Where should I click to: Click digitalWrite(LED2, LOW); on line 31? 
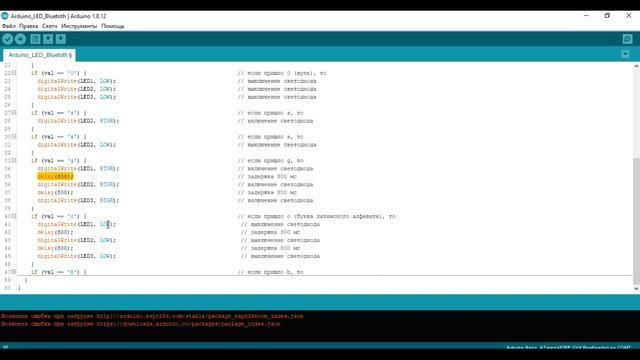77,144
